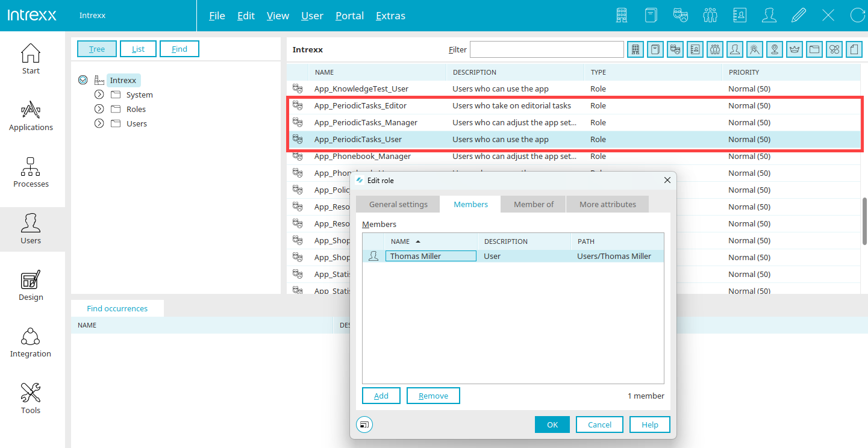Click user icon beside Thomas Miller
Image resolution: width=868 pixels, height=448 pixels.
[x=373, y=256]
